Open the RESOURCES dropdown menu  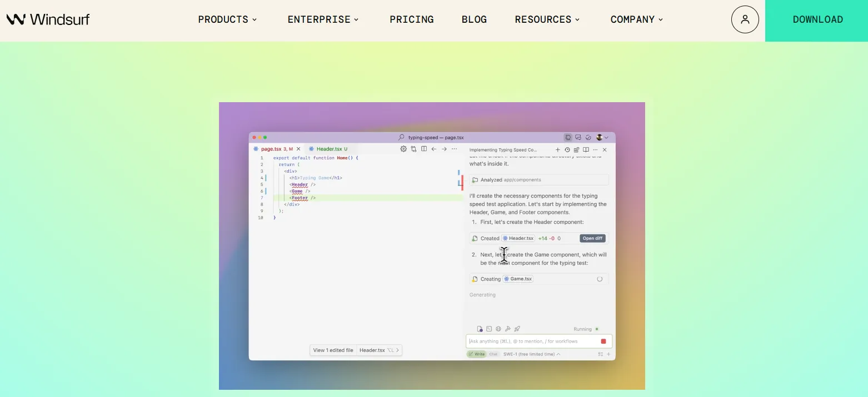547,19
